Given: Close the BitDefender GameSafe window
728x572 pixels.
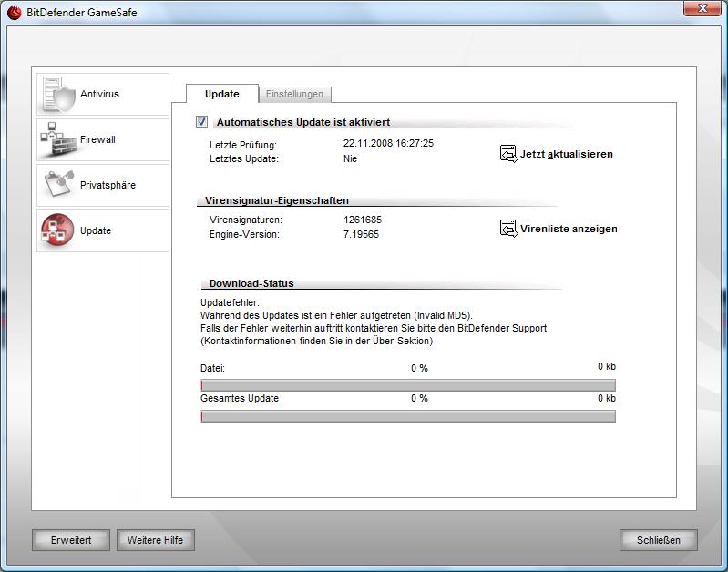Looking at the screenshot, I should click(x=702, y=8).
